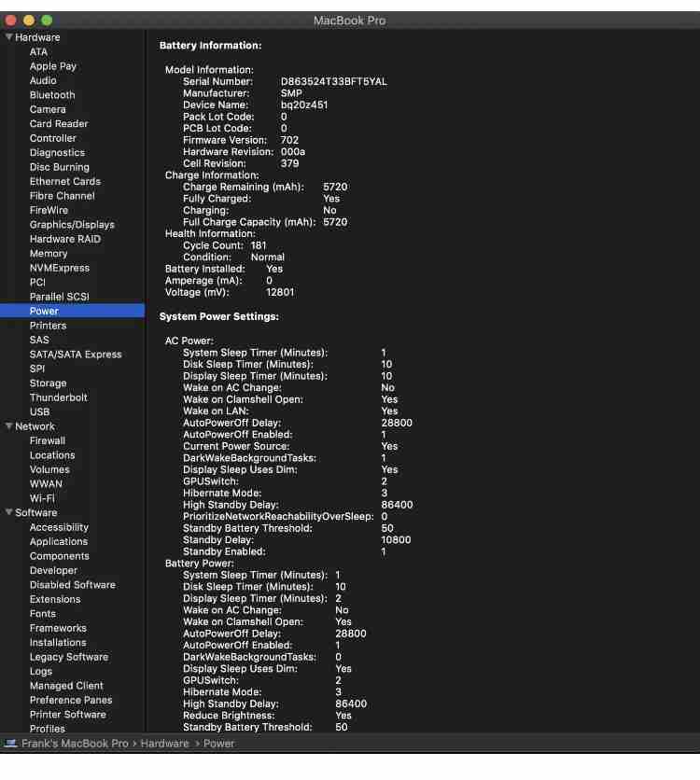The width and height of the screenshot is (700, 780).
Task: Select Managed Client in the sidebar
Action: [66, 686]
